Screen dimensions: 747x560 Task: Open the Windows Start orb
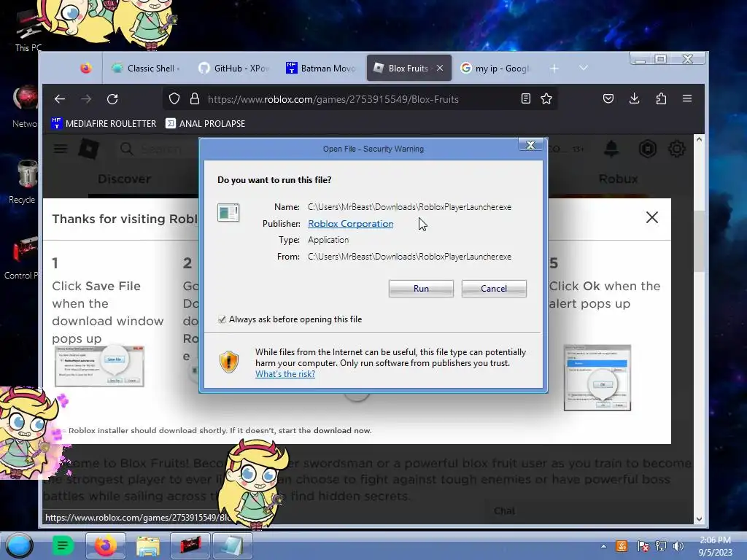tap(19, 545)
